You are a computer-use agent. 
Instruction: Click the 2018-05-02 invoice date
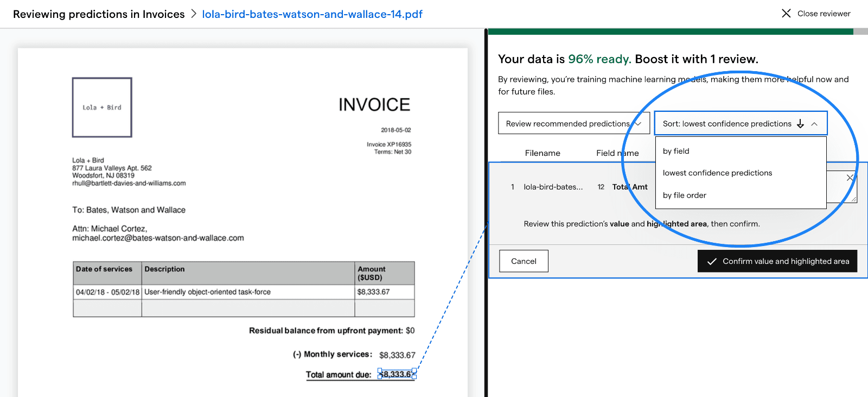(x=396, y=130)
